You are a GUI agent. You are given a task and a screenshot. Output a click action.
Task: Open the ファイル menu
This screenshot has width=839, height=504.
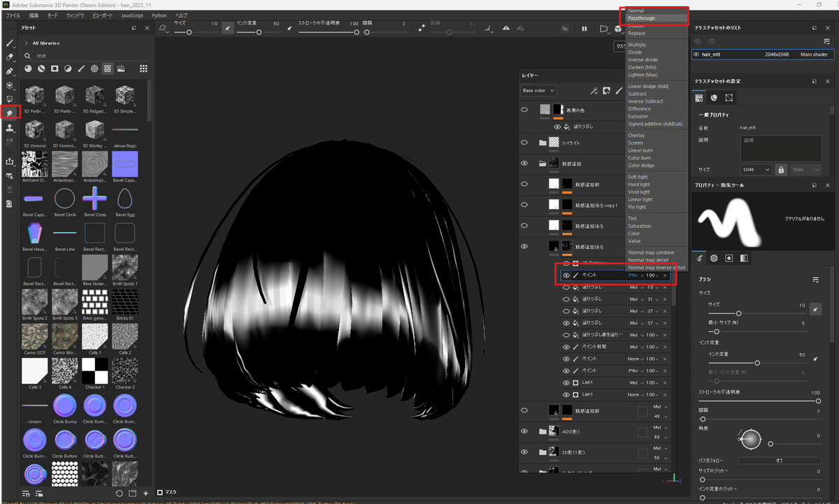click(13, 15)
